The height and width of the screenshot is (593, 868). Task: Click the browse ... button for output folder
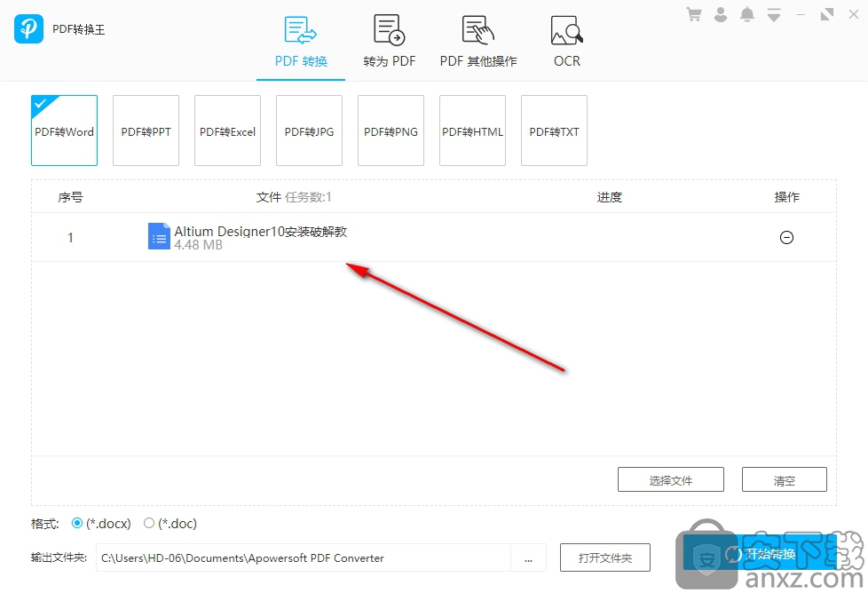[x=529, y=557]
